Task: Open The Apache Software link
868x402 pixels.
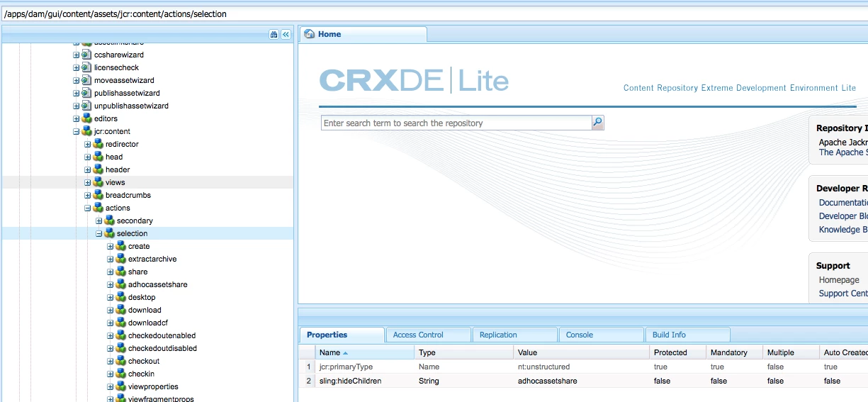Action: click(x=843, y=152)
